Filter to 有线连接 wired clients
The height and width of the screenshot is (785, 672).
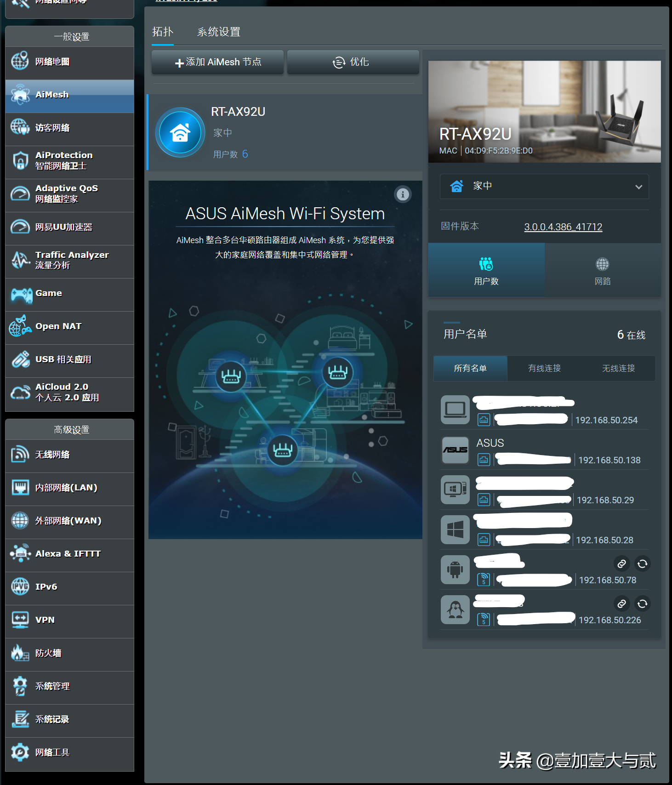[x=544, y=368]
